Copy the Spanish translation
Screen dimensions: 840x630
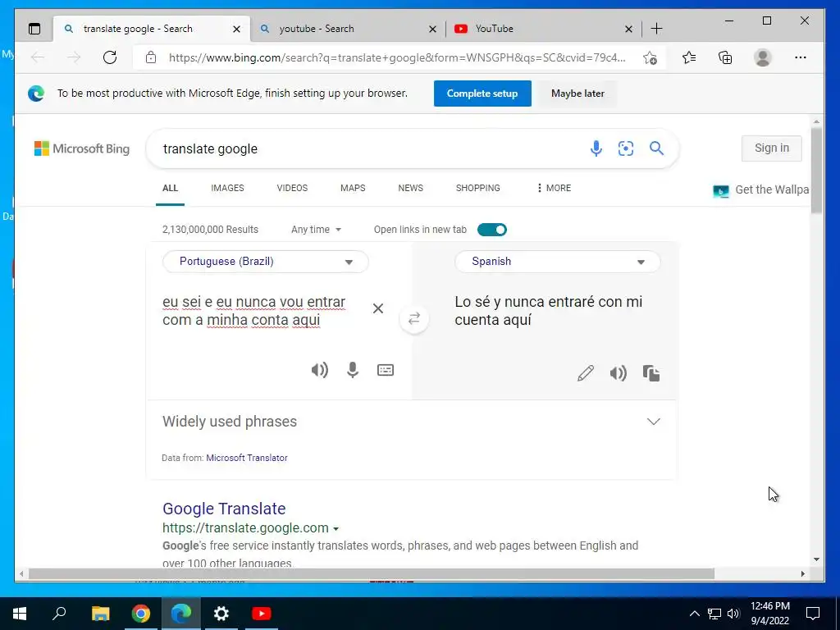pos(651,373)
